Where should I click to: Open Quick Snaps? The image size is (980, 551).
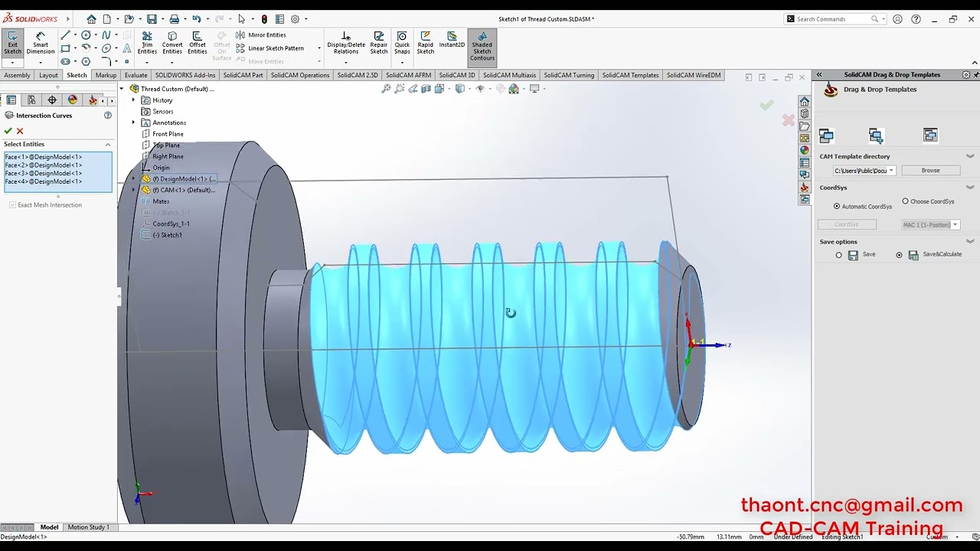[402, 42]
